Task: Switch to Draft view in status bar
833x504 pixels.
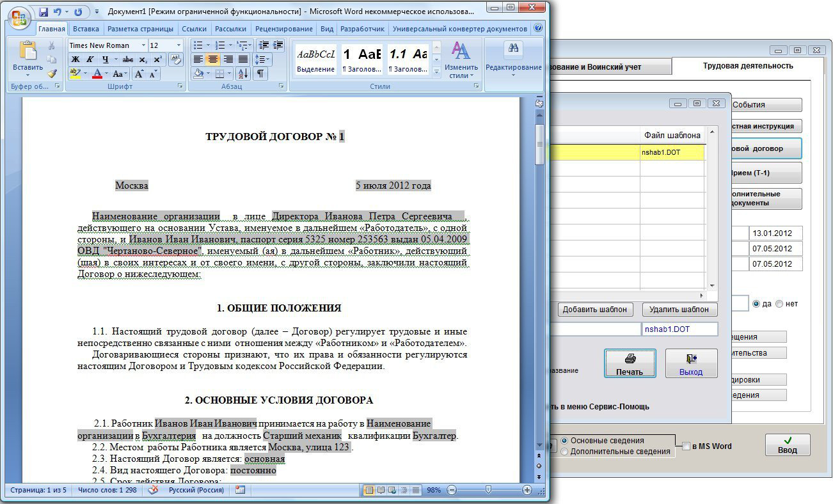Action: click(x=416, y=490)
